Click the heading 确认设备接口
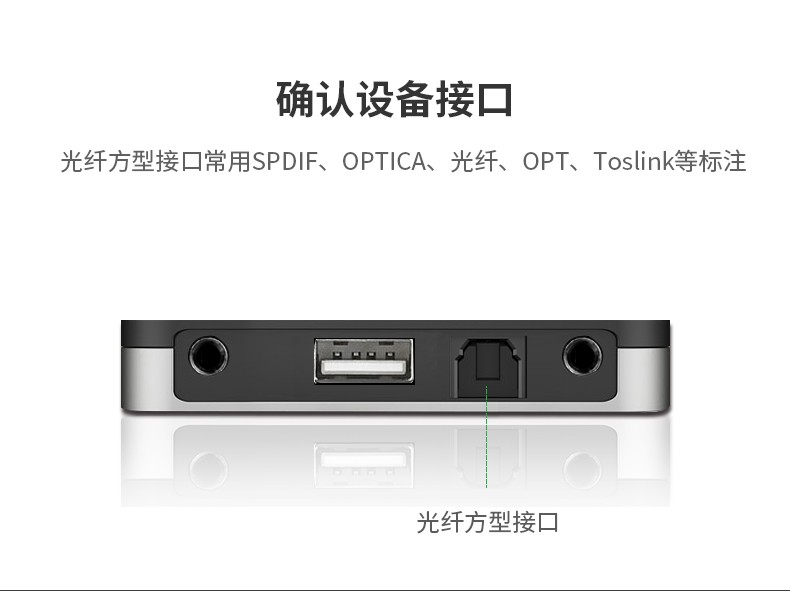 (x=394, y=99)
